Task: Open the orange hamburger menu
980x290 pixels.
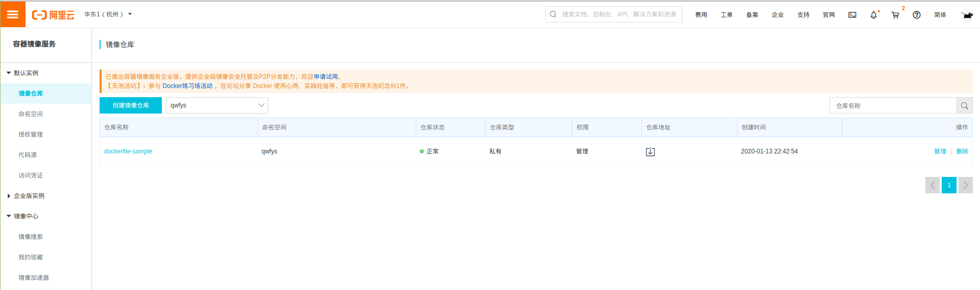Action: click(x=13, y=14)
